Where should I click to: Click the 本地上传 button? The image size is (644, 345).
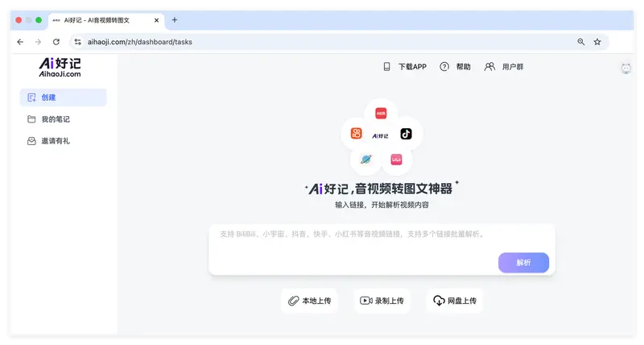point(310,301)
